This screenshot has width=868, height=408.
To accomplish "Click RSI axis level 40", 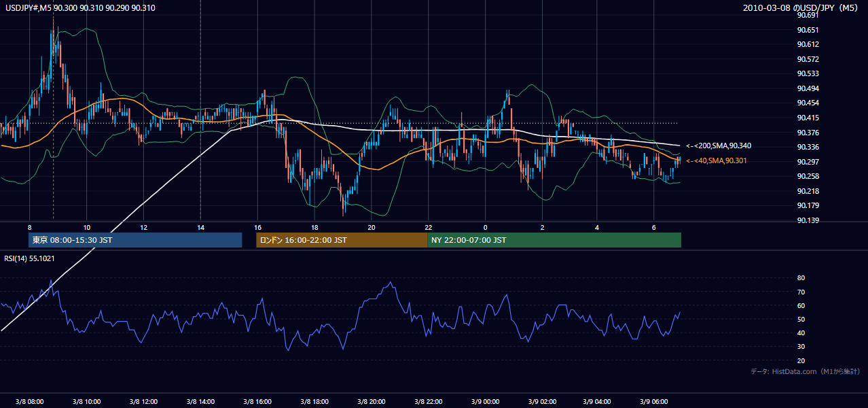I will coord(801,333).
